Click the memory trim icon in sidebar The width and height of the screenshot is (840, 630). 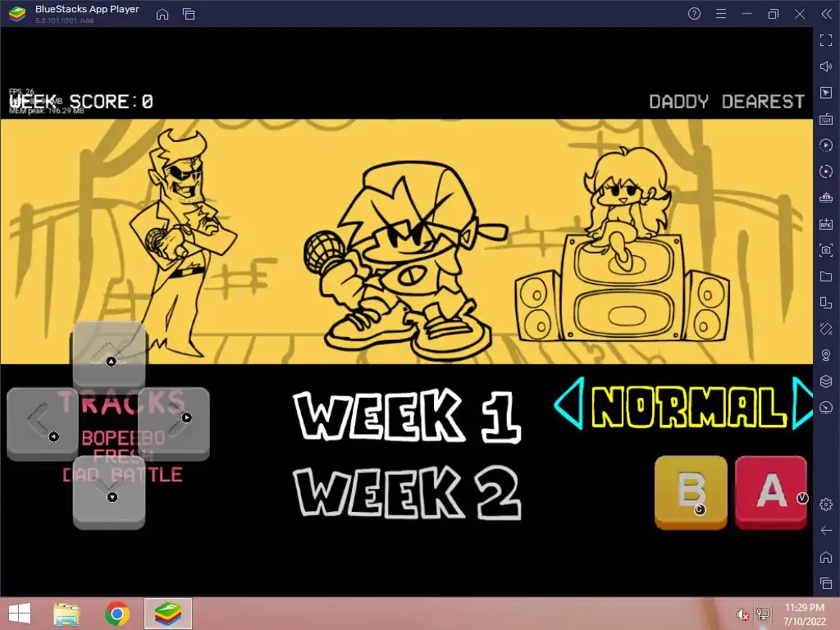(825, 198)
